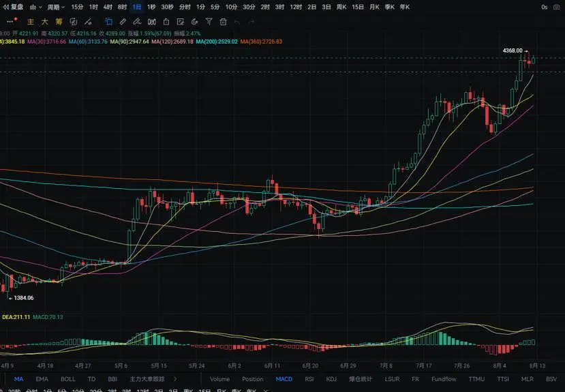Open the drawing filter funnel icon
The height and width of the screenshot is (392, 565).
coord(209,22)
